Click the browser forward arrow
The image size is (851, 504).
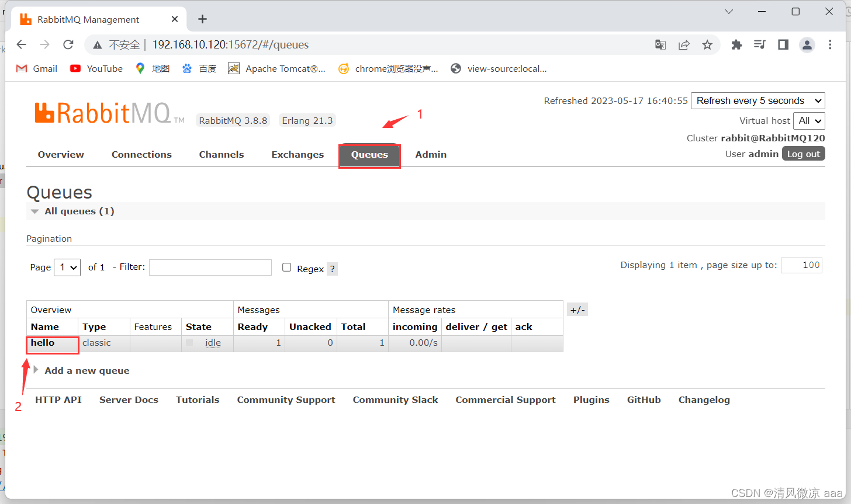click(45, 44)
